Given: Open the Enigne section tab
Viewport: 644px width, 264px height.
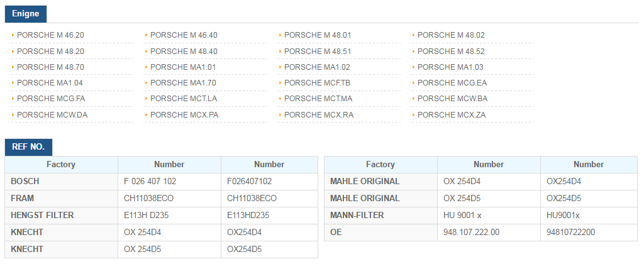Looking at the screenshot, I should (x=25, y=14).
